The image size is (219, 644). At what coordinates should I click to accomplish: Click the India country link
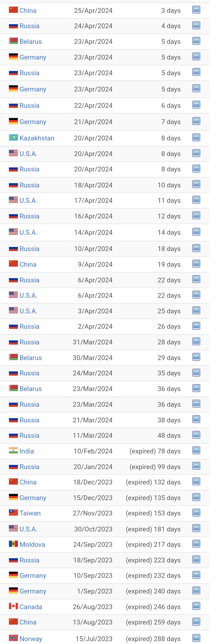pyautogui.click(x=26, y=451)
